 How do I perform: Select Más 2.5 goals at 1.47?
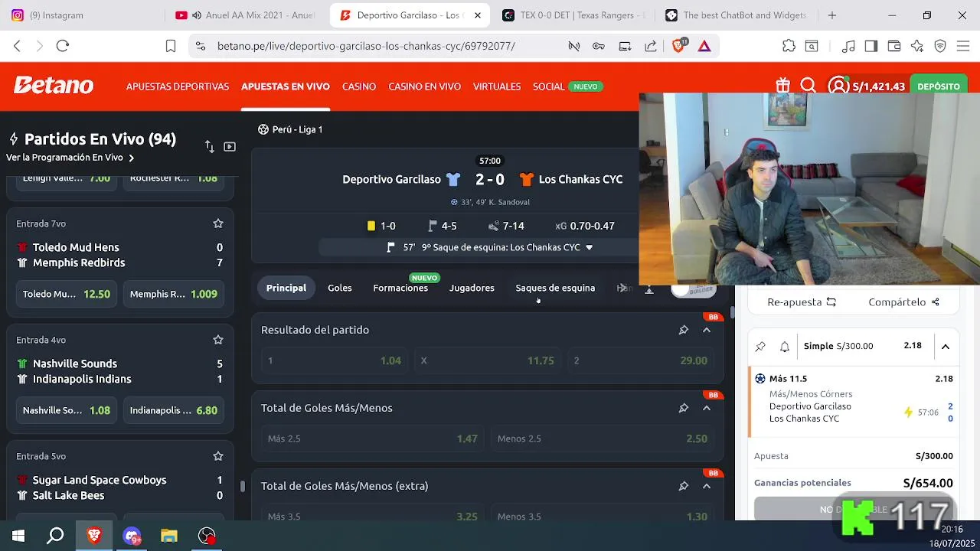click(373, 439)
